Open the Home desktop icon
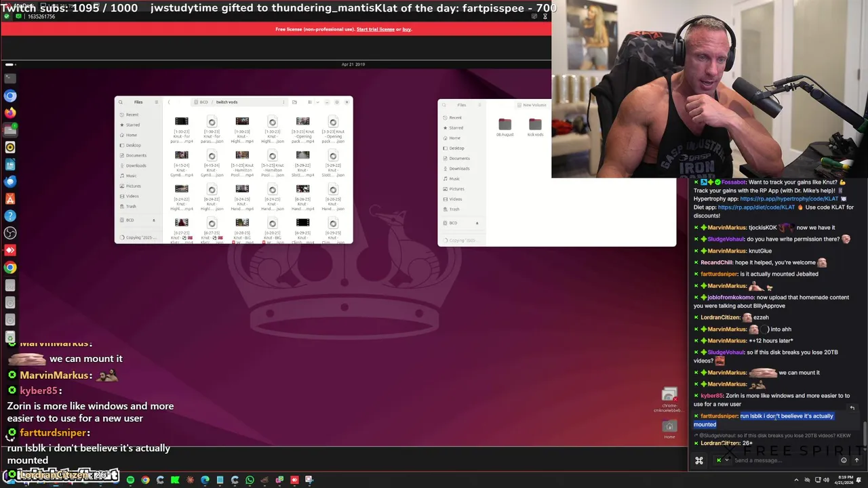The image size is (868, 488). [x=669, y=429]
